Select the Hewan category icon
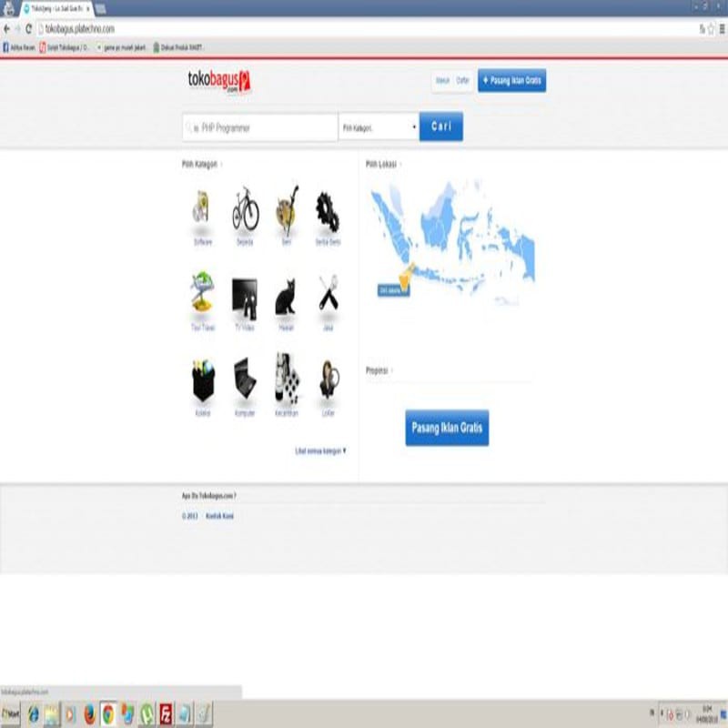 (x=286, y=293)
